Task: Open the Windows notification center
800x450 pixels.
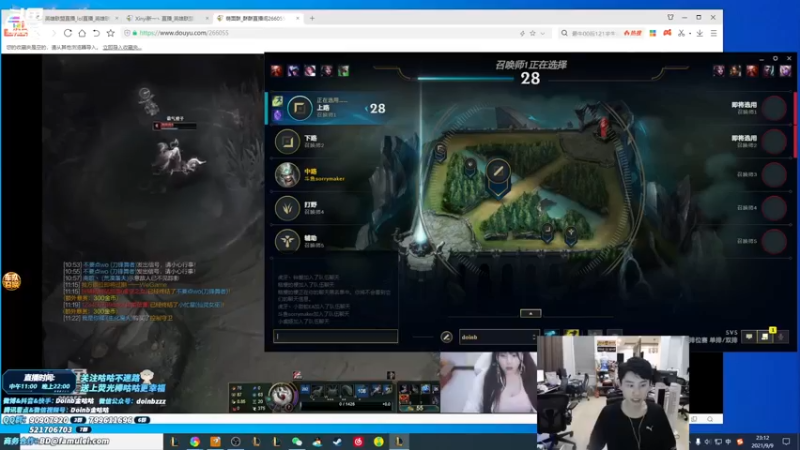Action: (x=786, y=441)
